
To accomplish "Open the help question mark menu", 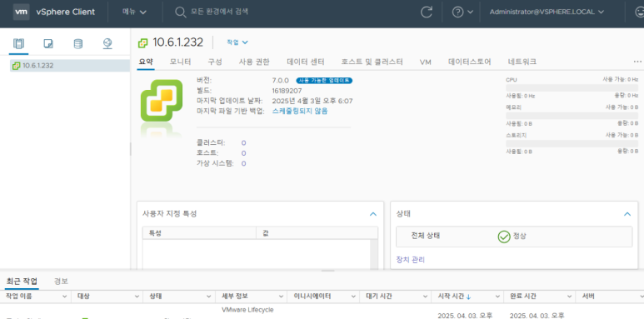I will coord(462,12).
